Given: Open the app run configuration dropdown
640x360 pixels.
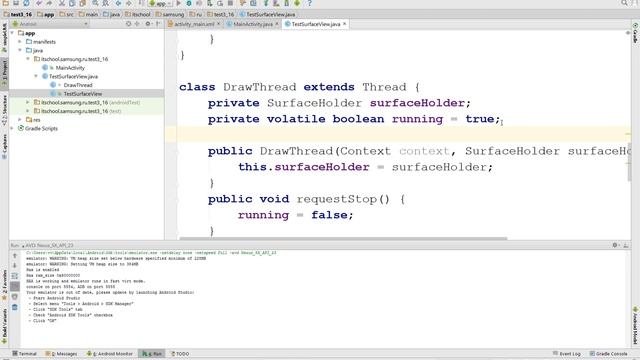Looking at the screenshot, I should (160, 3).
